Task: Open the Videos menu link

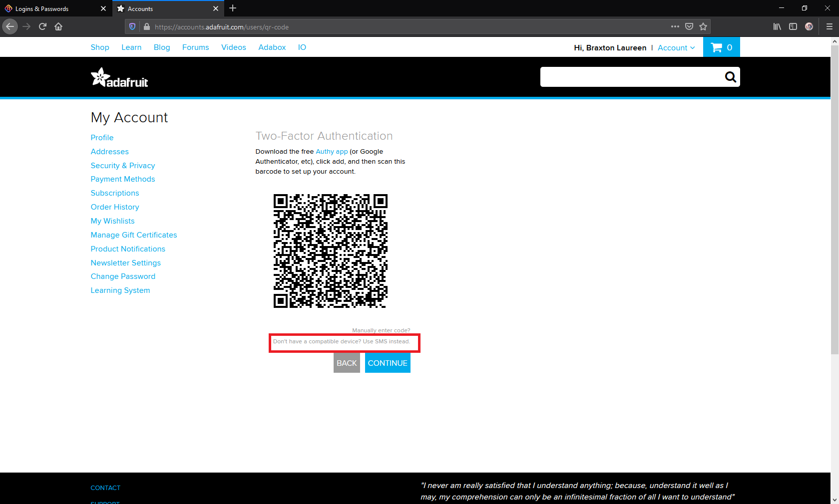Action: click(234, 47)
